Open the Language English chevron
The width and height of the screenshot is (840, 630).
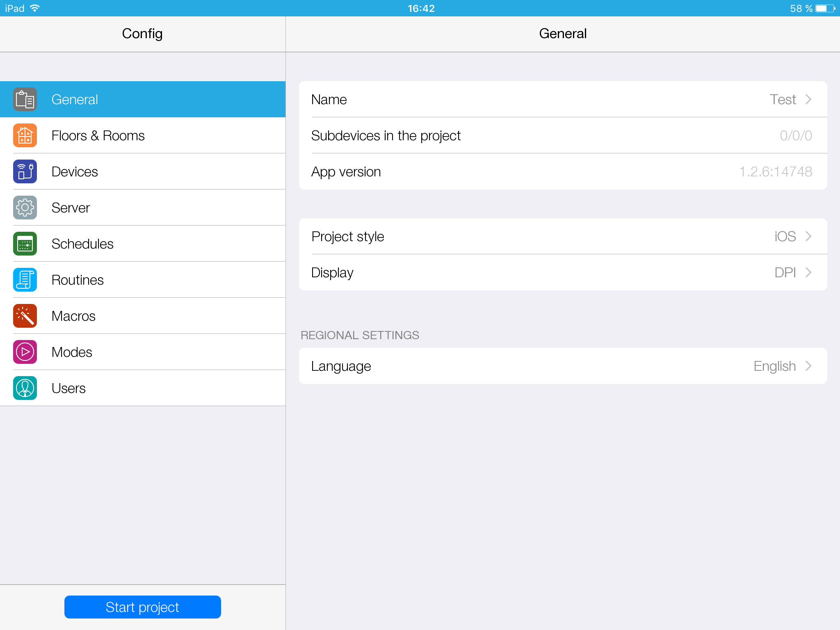[x=808, y=366]
